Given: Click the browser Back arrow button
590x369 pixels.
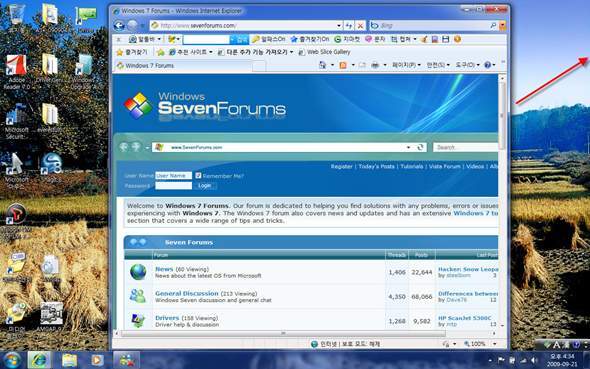Looking at the screenshot, I should tap(119, 26).
